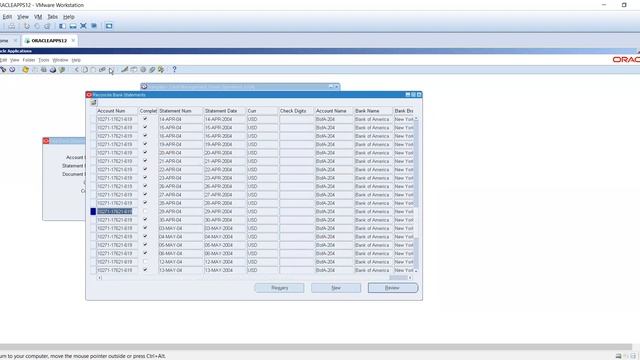
Task: Toggle Complete checkbox for statement 20-APR-04
Action: pyautogui.click(x=145, y=153)
